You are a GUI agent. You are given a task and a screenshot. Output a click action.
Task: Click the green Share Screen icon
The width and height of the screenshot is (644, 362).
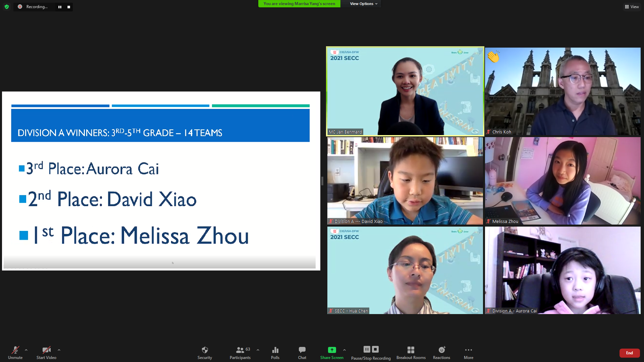tap(332, 350)
